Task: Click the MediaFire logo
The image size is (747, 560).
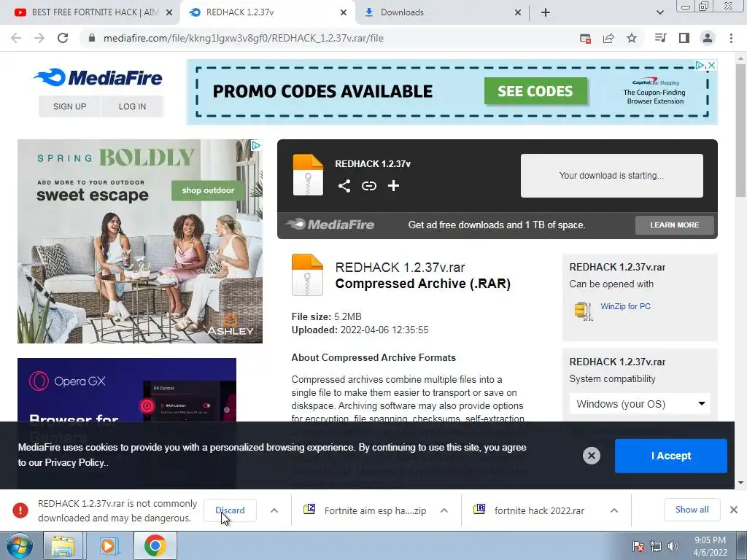Action: point(98,77)
